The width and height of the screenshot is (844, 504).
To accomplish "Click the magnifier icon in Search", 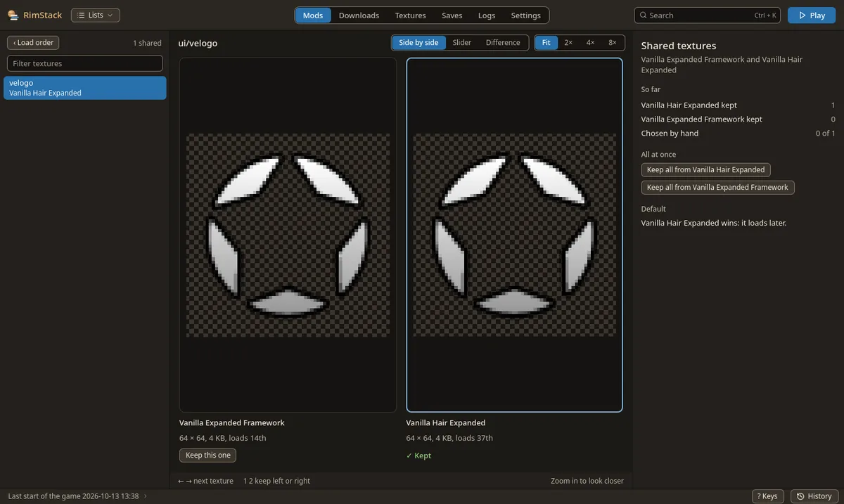I will tap(643, 15).
